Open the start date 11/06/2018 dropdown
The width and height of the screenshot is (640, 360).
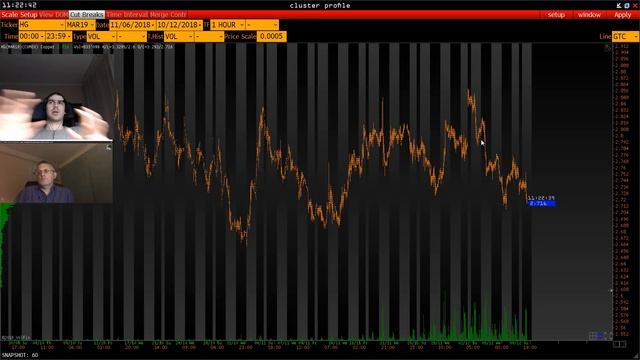[132, 25]
